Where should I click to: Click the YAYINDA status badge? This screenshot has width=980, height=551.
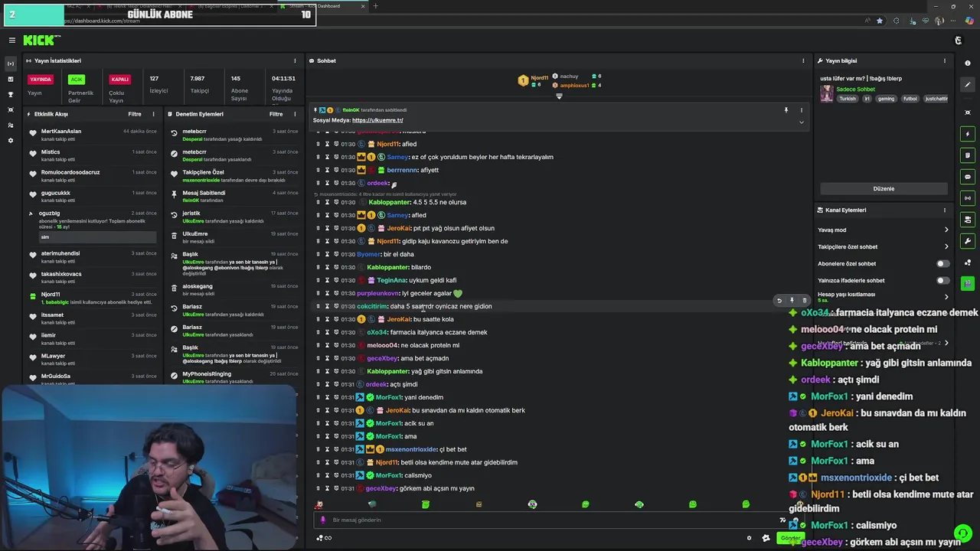tap(41, 80)
